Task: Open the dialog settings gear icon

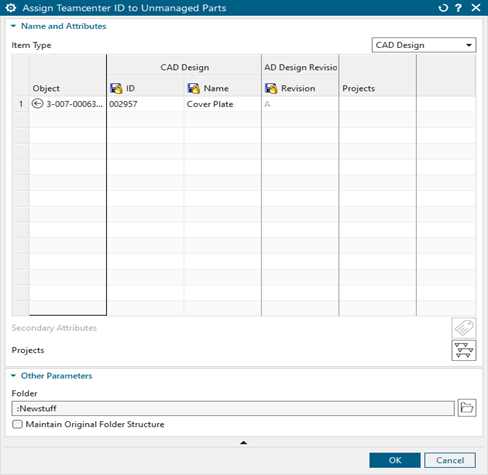Action: point(11,8)
